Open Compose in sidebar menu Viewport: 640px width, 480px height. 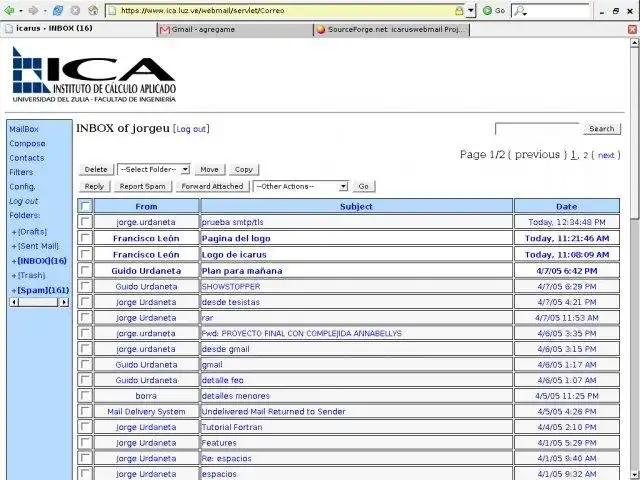click(27, 144)
